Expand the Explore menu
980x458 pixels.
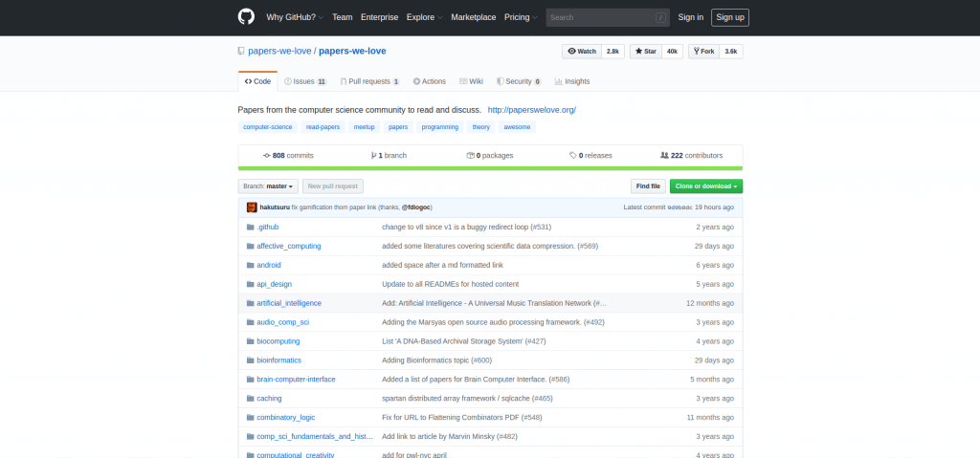[x=424, y=17]
